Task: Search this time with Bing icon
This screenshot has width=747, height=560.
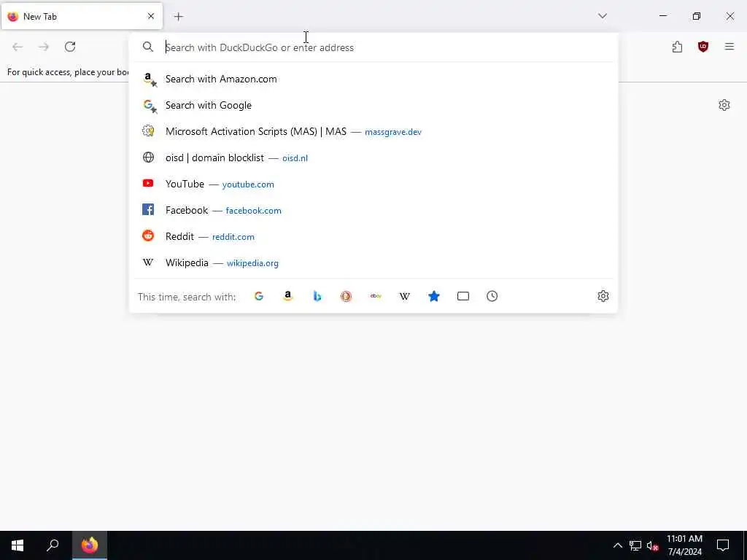Action: point(317,296)
